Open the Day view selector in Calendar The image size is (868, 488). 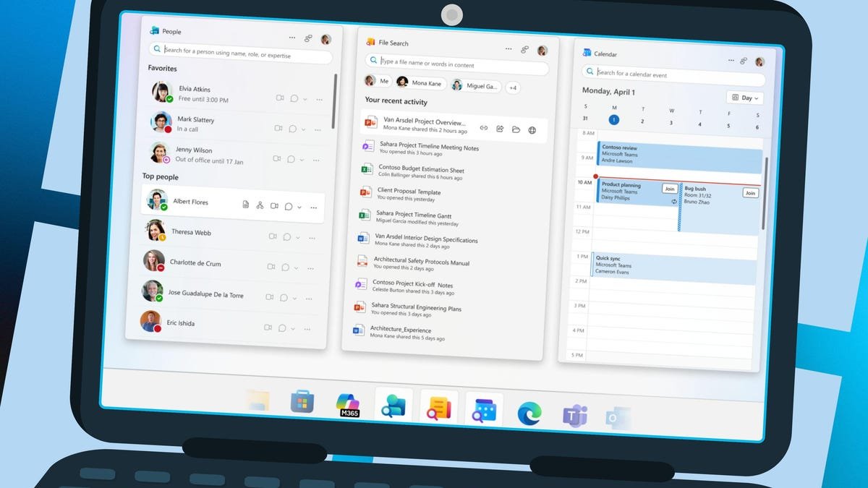click(x=744, y=97)
